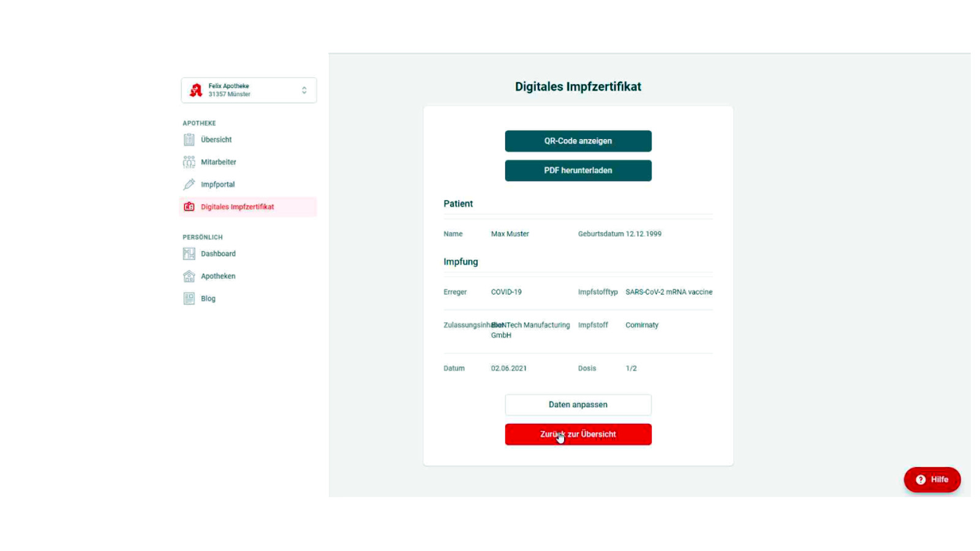Image resolution: width=980 pixels, height=551 pixels.
Task: Click the Apotheken house icon
Action: coord(189,276)
